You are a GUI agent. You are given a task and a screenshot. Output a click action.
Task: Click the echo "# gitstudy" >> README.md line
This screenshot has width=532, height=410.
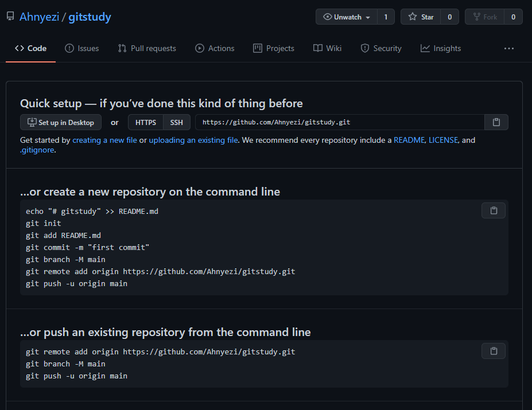[92, 211]
